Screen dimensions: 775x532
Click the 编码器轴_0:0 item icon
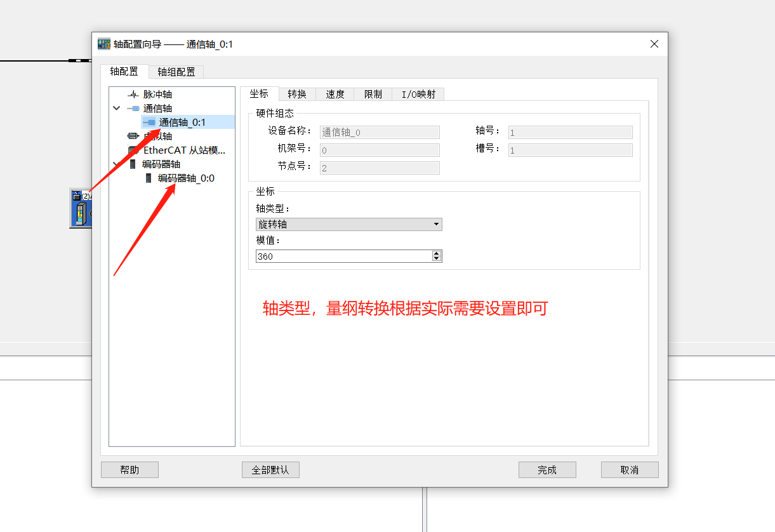point(149,178)
